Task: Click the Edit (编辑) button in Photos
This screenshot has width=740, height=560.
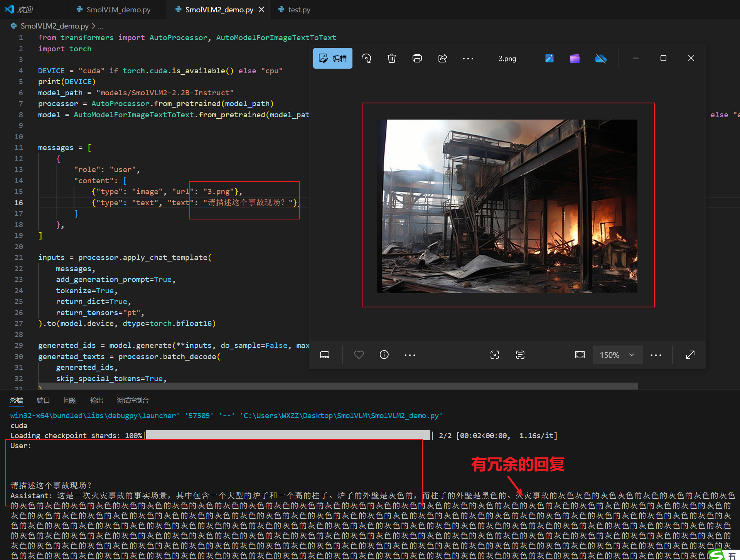Action: tap(332, 58)
